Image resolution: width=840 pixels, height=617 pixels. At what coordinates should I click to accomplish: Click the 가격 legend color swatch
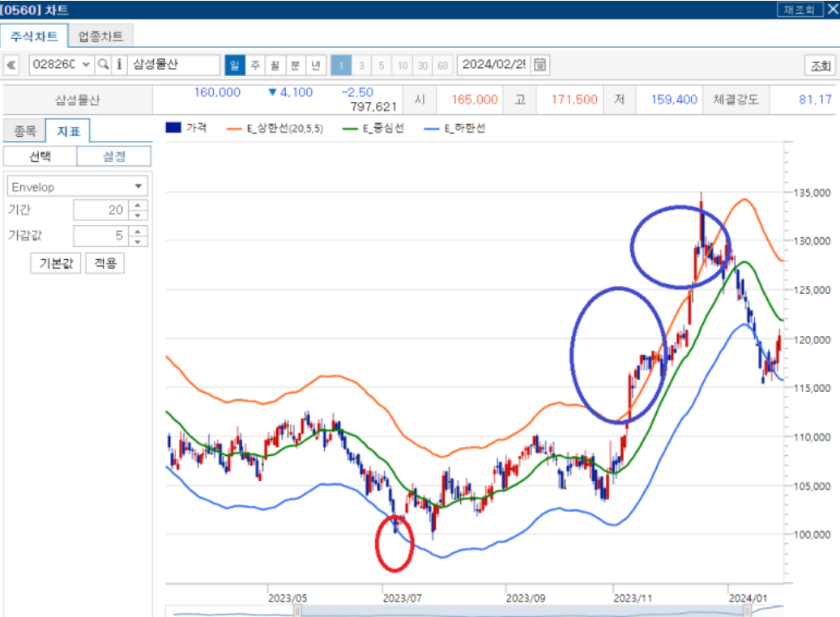pos(173,127)
